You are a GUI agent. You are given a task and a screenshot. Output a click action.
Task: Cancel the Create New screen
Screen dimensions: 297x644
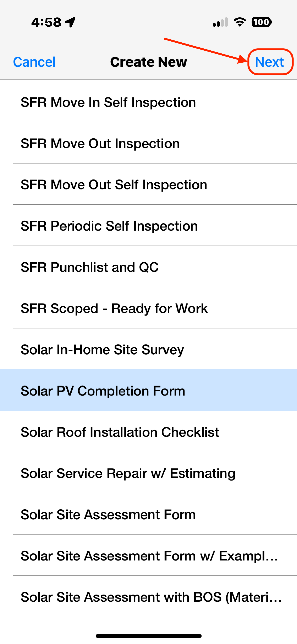[34, 62]
